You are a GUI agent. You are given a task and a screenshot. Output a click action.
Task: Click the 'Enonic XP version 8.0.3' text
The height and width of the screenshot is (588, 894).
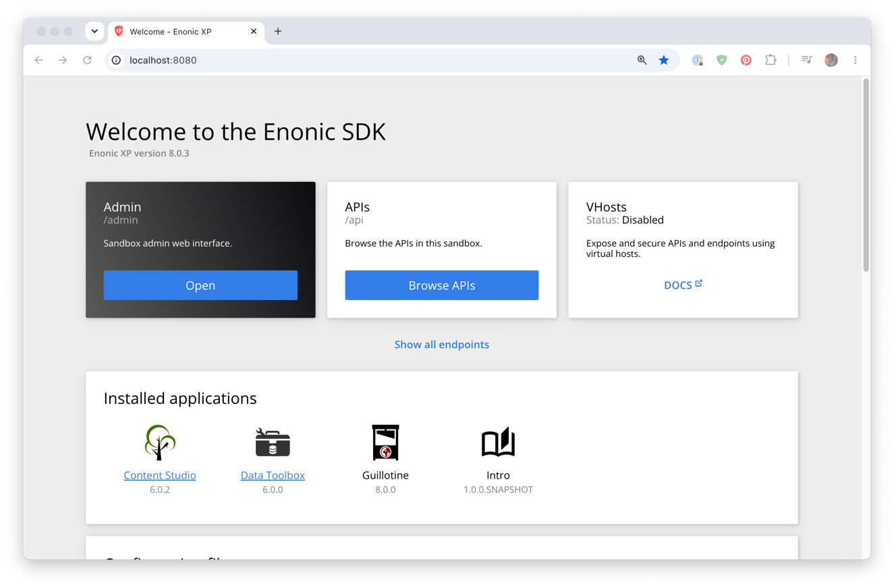(139, 153)
